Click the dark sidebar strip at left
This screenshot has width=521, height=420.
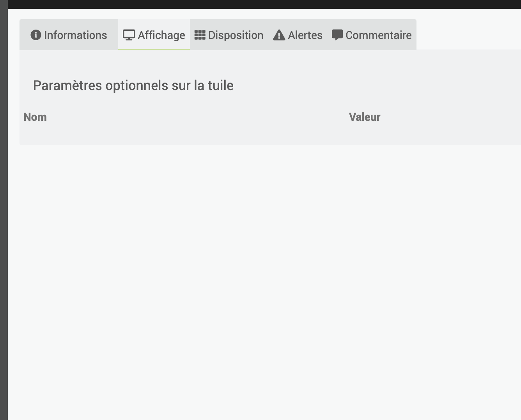click(x=4, y=210)
